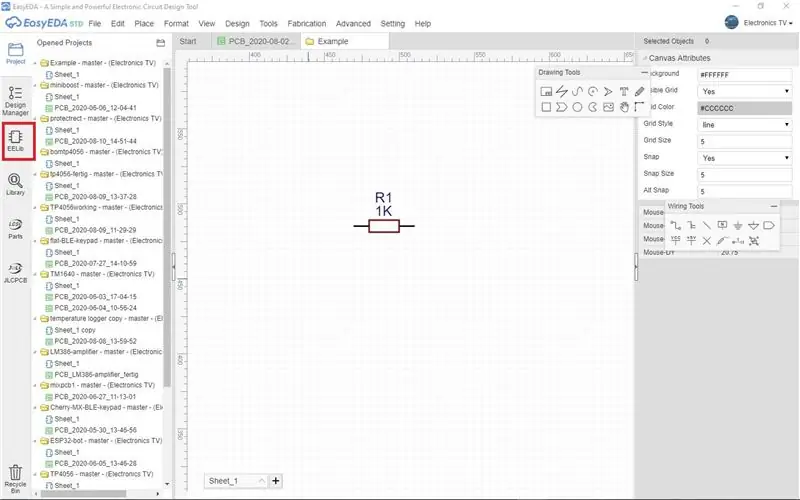800x500 pixels.
Task: Select the No Connect flag tool
Action: coord(707,241)
